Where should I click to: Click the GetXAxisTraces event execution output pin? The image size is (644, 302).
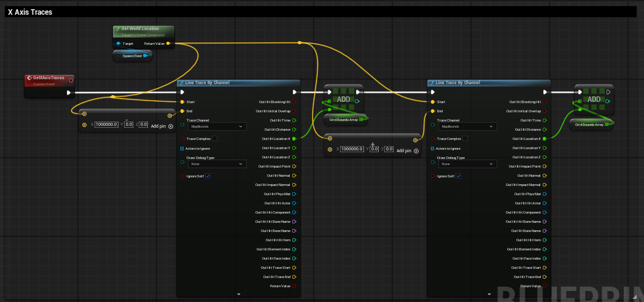68,93
